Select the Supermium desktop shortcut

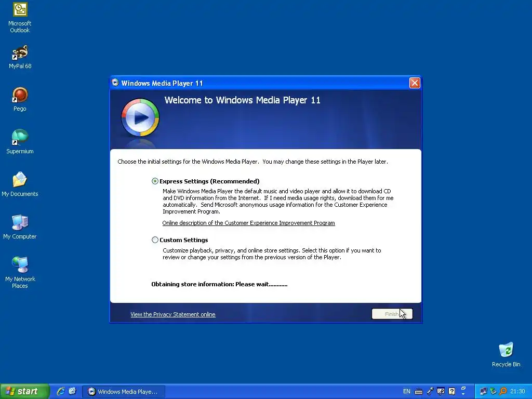point(20,142)
